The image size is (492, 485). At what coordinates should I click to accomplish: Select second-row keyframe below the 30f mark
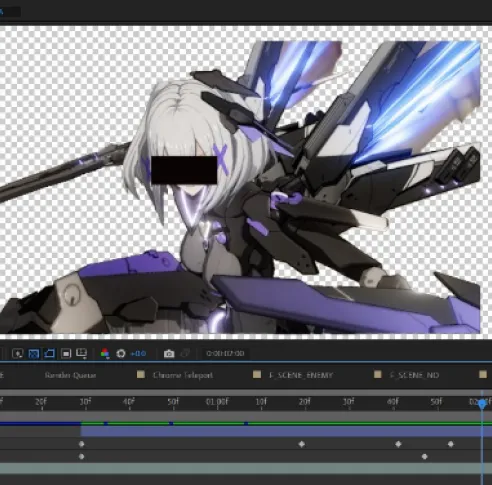[x=81, y=457]
